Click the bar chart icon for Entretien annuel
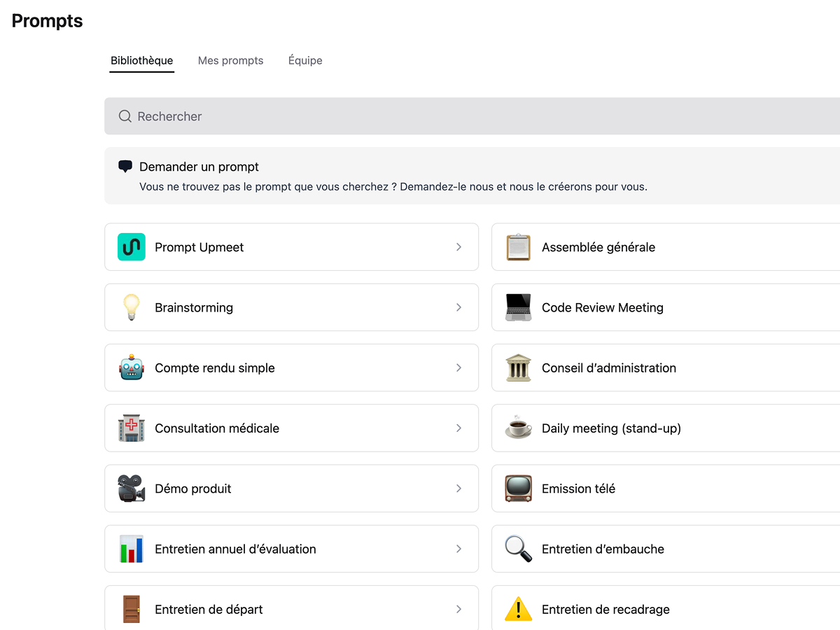The image size is (840, 630). tap(132, 549)
